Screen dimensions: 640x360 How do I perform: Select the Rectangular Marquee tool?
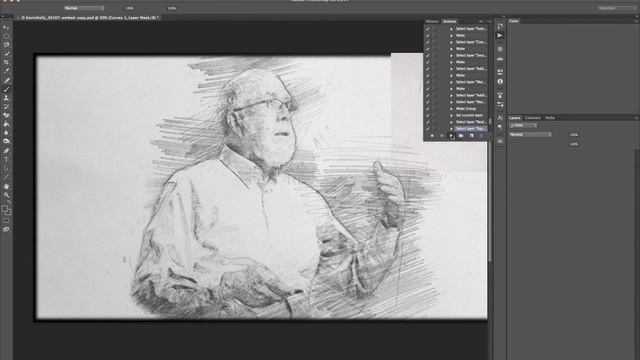click(6, 36)
